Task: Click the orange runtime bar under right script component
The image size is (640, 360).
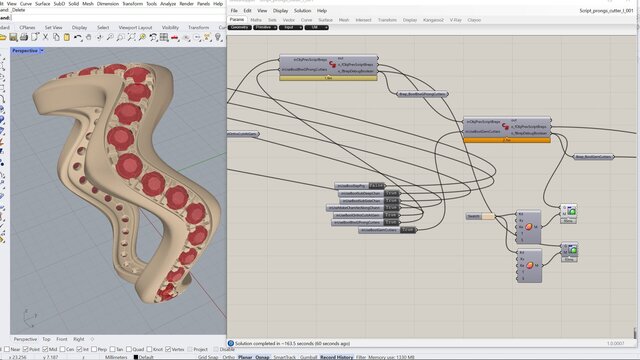Action: point(507,140)
